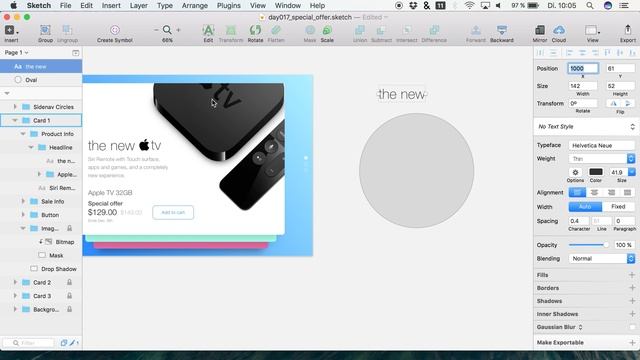The image size is (640, 360).
Task: Toggle the pages list panel icon
Action: point(76,53)
